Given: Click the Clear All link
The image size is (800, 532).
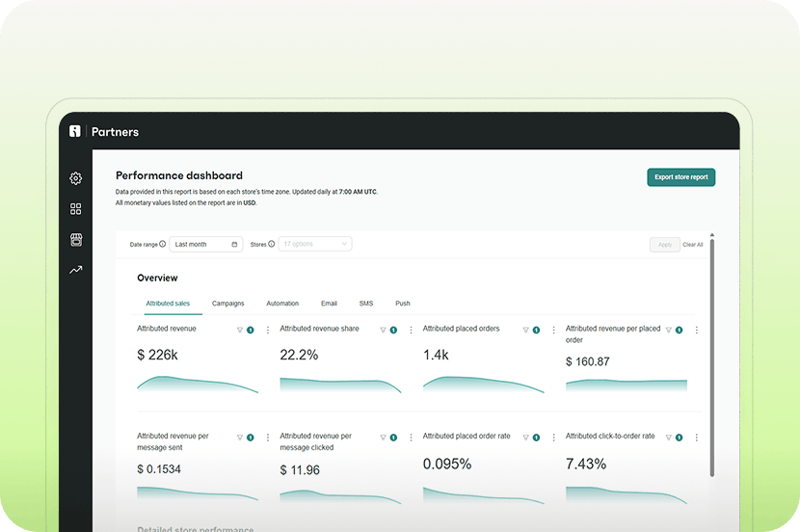Looking at the screenshot, I should pos(693,245).
